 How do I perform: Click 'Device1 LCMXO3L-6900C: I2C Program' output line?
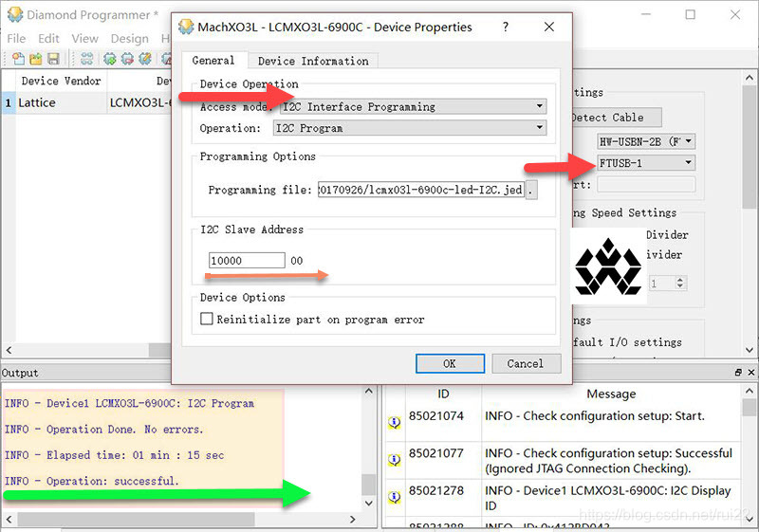point(129,403)
